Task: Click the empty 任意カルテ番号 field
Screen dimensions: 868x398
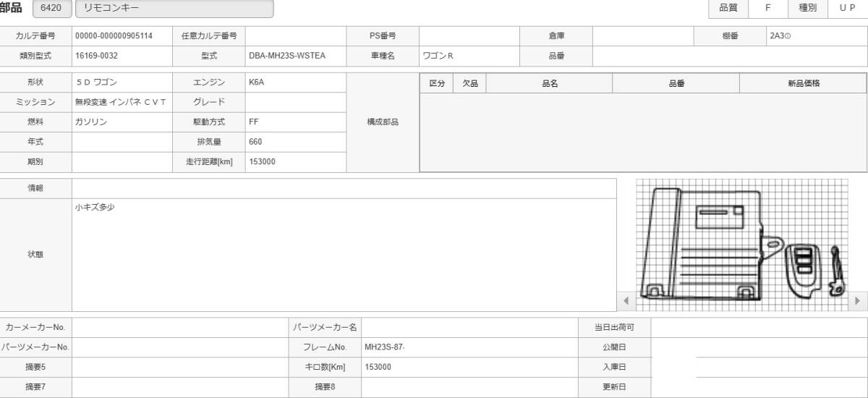Action: pos(296,35)
